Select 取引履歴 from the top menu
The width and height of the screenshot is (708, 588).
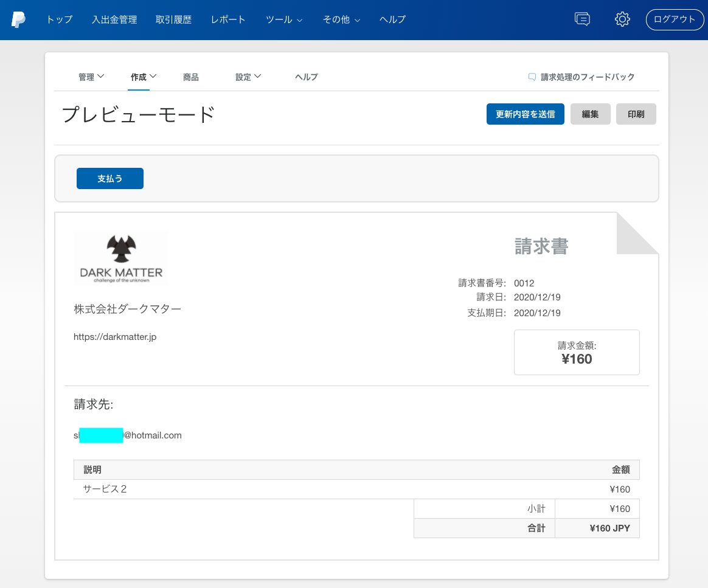pos(173,19)
